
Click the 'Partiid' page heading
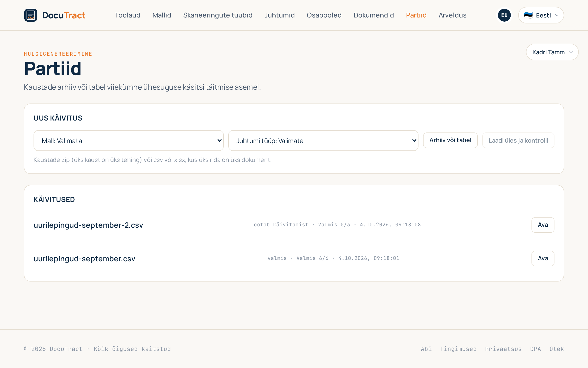coord(52,69)
